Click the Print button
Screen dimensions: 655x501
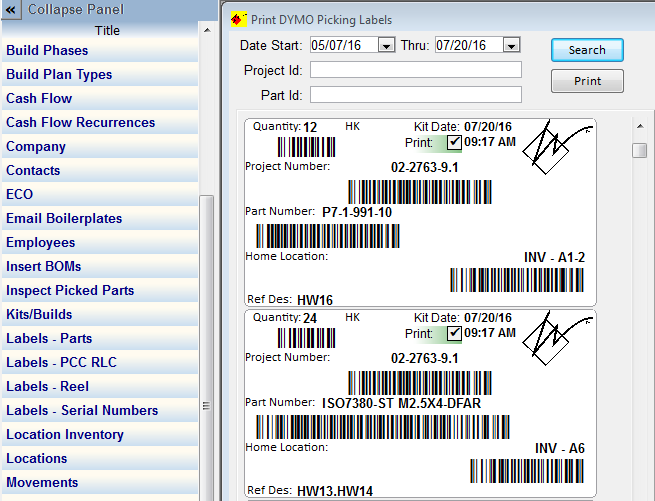tap(587, 81)
